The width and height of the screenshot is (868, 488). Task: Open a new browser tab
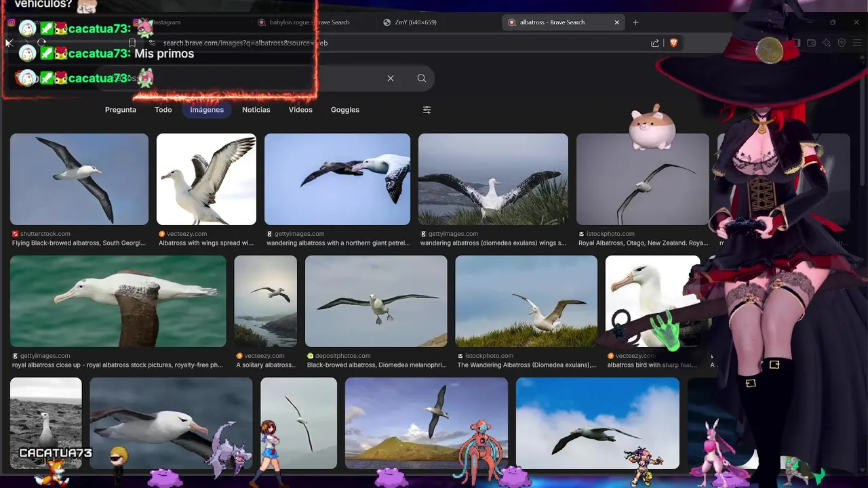[635, 22]
